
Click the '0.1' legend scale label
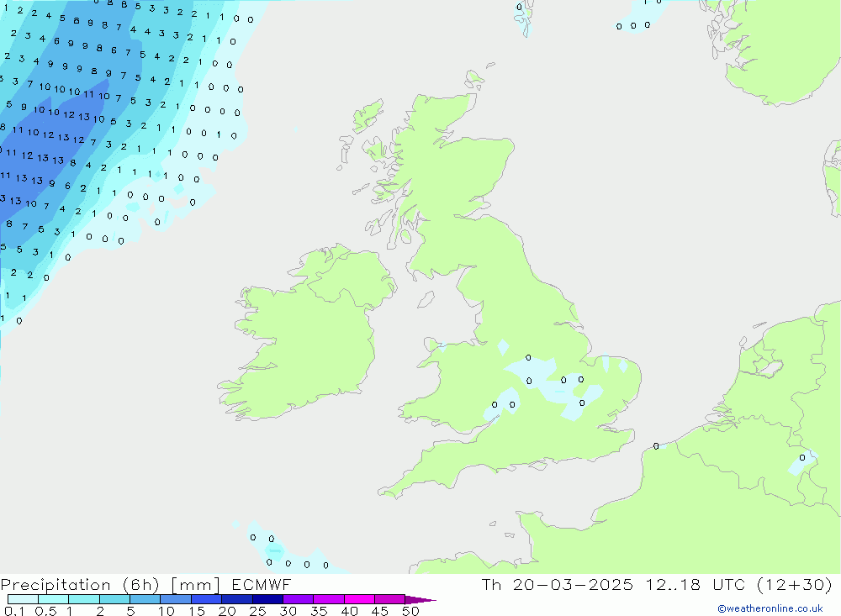tap(14, 611)
